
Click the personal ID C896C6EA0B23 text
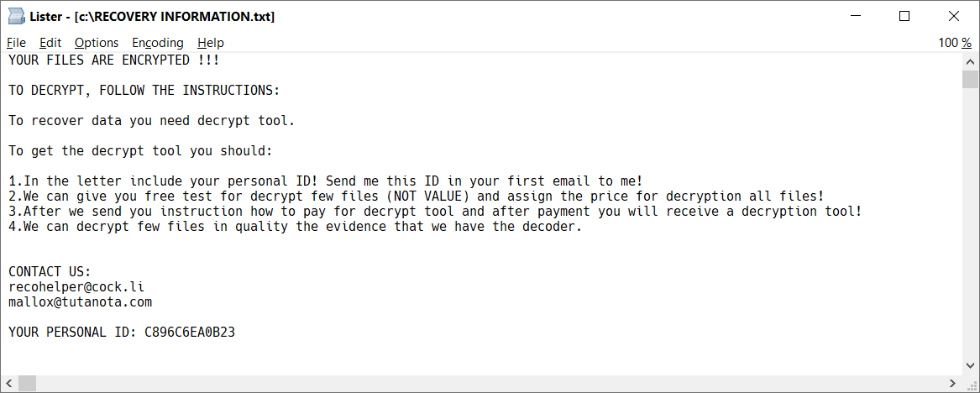[190, 332]
